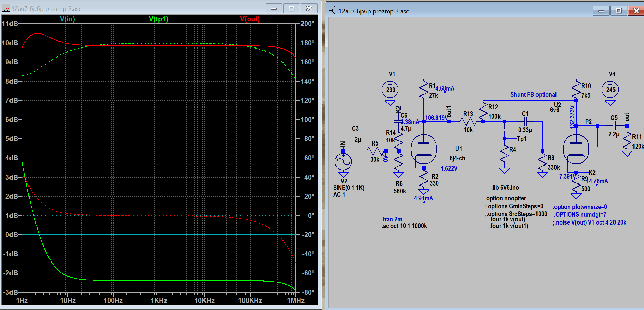
Task: Click the 106.619V voltage label
Action: (436, 118)
